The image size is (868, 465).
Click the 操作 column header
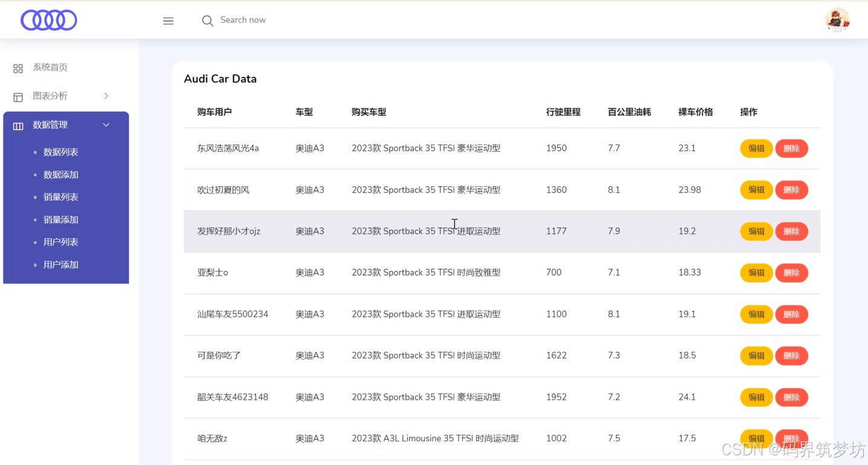748,112
